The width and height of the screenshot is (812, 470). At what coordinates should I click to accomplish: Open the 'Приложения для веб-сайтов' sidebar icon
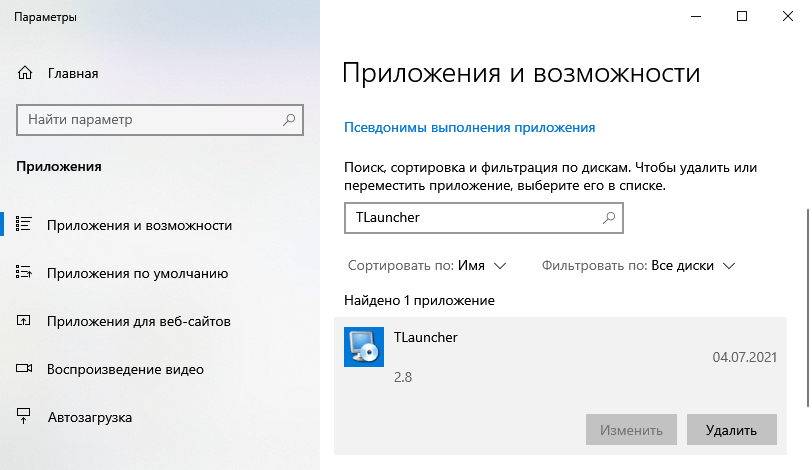pos(25,321)
